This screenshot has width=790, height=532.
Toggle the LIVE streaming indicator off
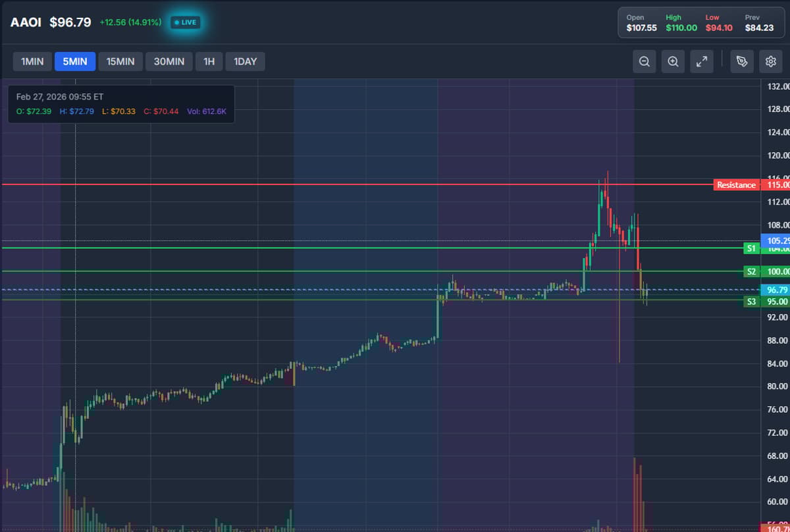coord(185,22)
